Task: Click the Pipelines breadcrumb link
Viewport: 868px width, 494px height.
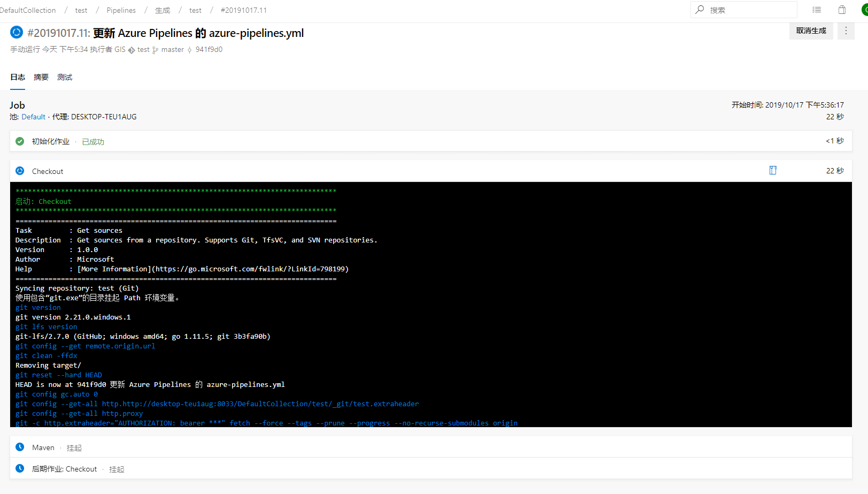Action: click(x=121, y=10)
